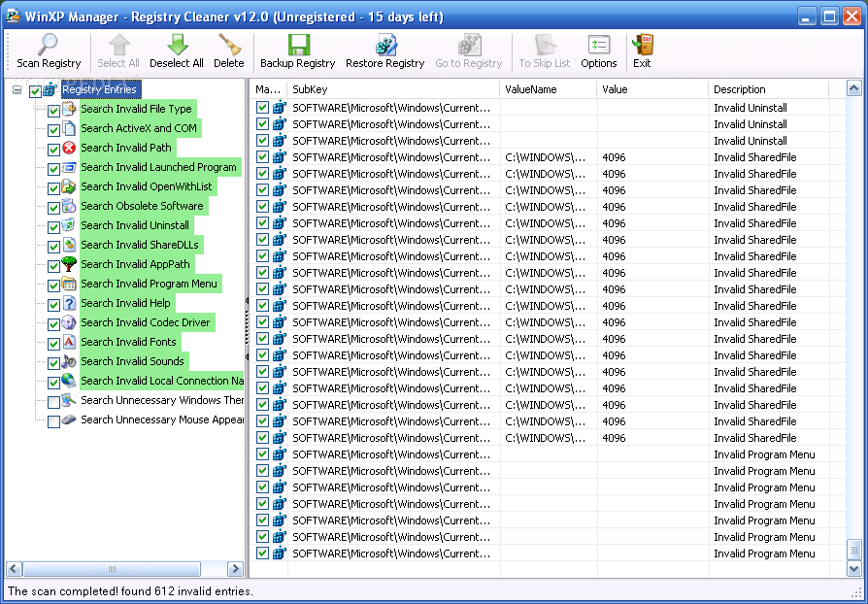This screenshot has height=604, width=868.
Task: Click the Deselect All green arrow
Action: 177,45
